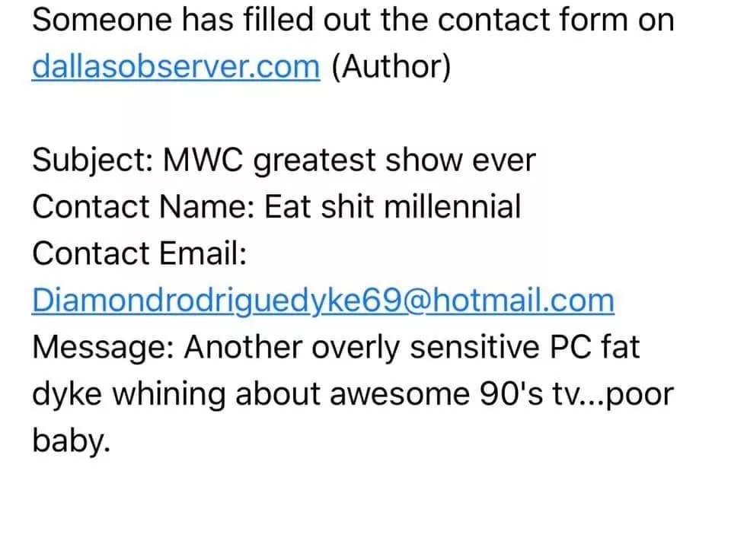Click the 'Subject: MWC greatest show ever' line
731x560 pixels.
284,161
